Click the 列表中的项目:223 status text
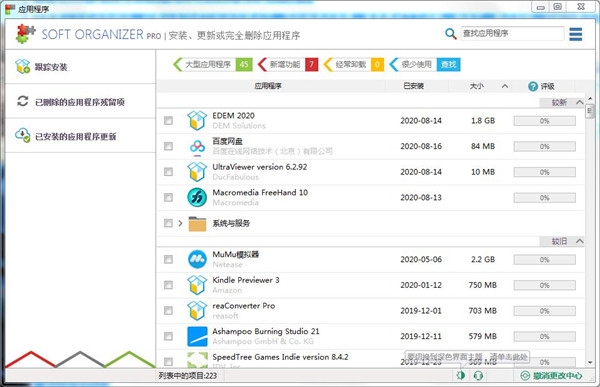 coord(188,376)
